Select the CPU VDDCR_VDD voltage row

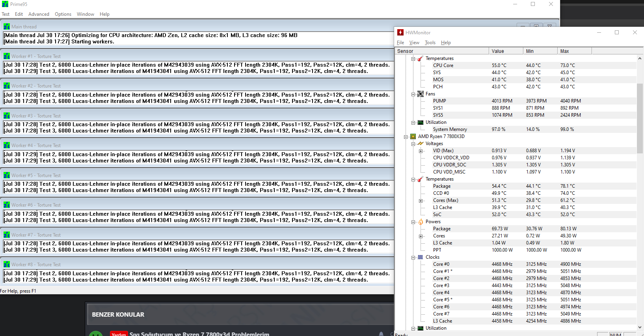point(516,158)
